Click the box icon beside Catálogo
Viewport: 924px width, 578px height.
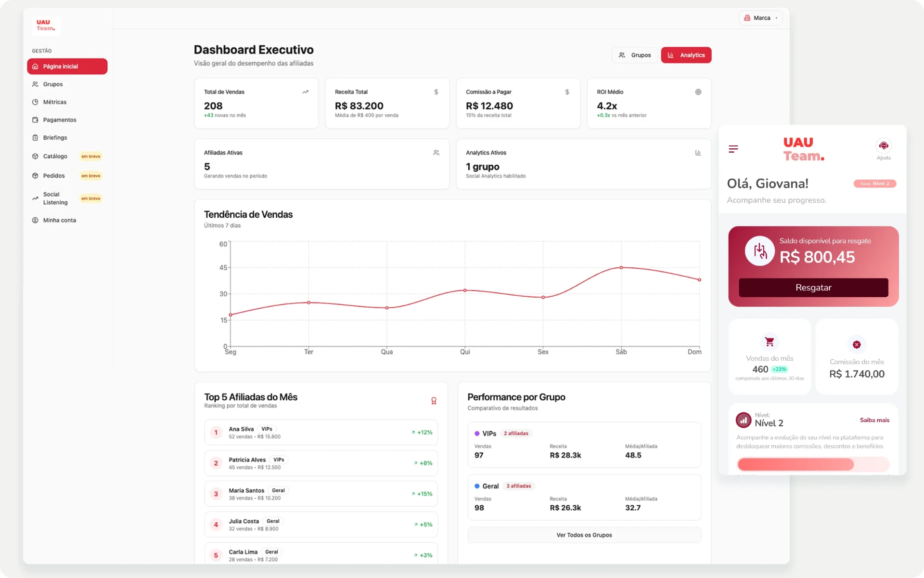pos(35,157)
